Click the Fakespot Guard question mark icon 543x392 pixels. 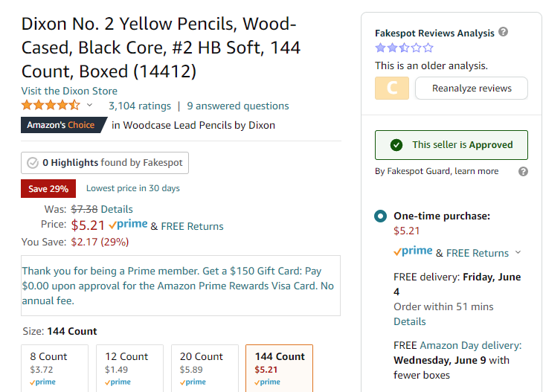click(523, 171)
